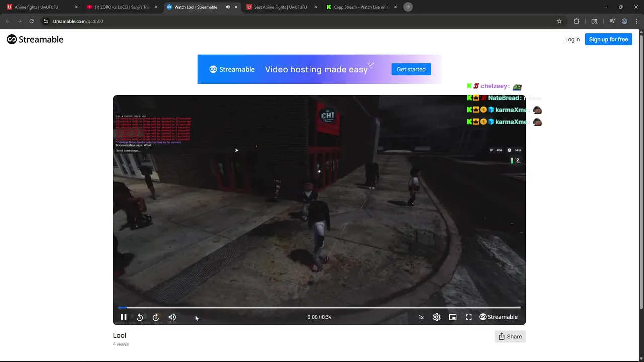This screenshot has height=362, width=644.
Task: Rewind video with the skip-back icon
Action: tap(140, 317)
